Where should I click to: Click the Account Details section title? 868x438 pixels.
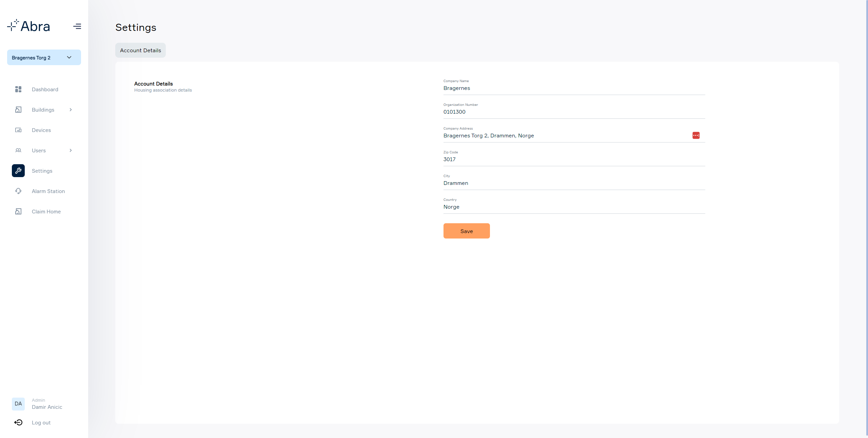(x=153, y=83)
